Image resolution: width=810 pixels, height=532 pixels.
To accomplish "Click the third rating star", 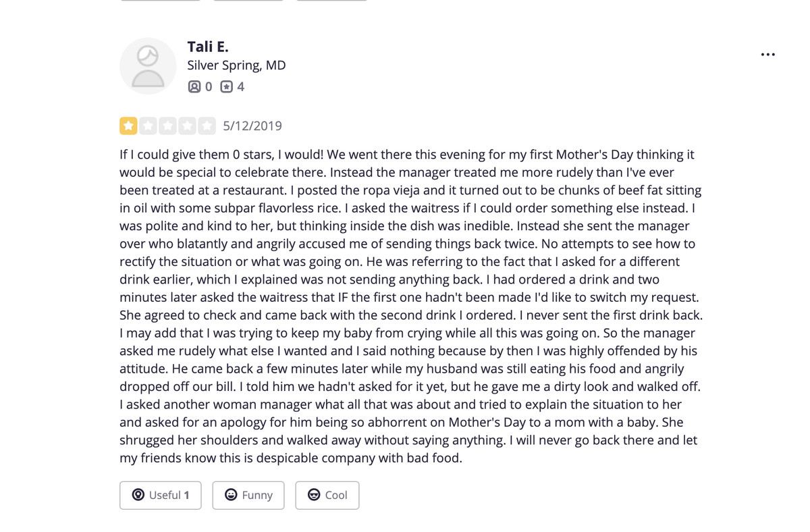I will pyautogui.click(x=167, y=126).
